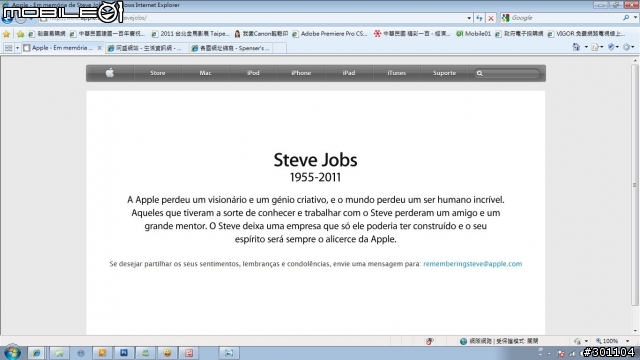Expand the Home button dropdown arrow
640x360 pixels.
[x=586, y=47]
